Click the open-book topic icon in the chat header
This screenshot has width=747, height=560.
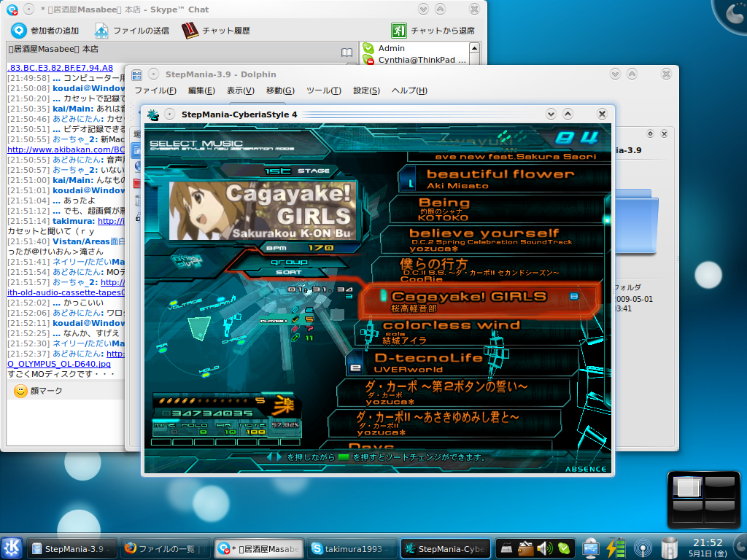click(x=347, y=52)
